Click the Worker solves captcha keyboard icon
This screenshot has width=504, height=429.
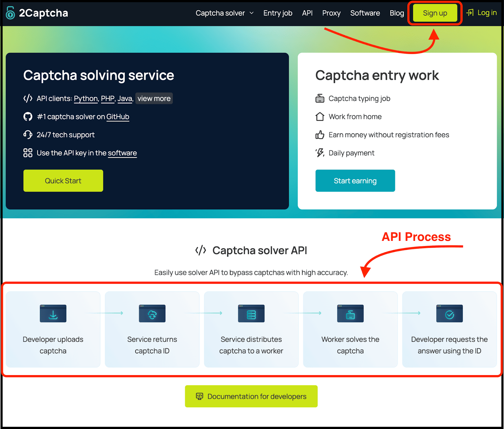[x=350, y=313]
